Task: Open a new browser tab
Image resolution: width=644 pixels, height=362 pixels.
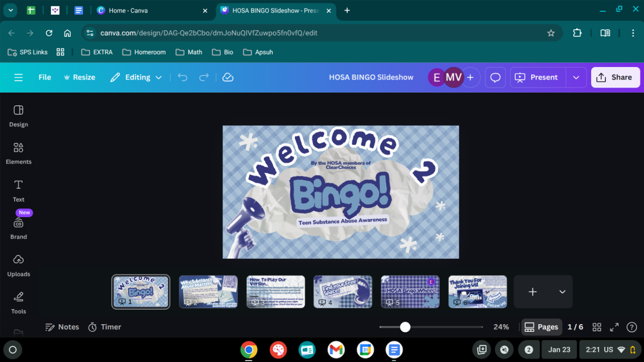Action: tap(347, 11)
